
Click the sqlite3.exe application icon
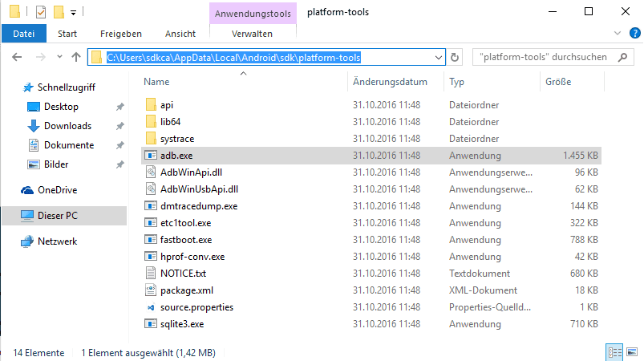click(151, 323)
